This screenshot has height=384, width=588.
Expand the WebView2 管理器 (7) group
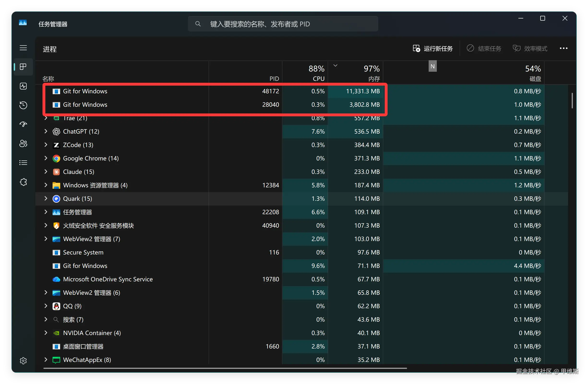point(46,239)
